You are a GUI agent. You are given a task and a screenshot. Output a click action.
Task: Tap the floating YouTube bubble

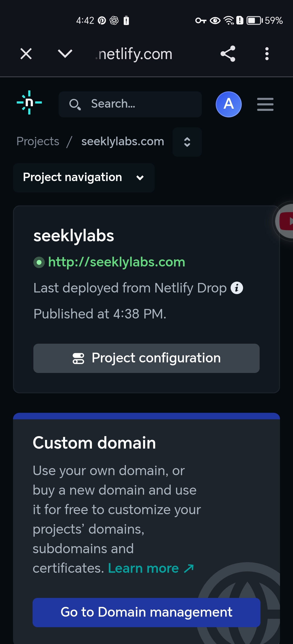285,221
